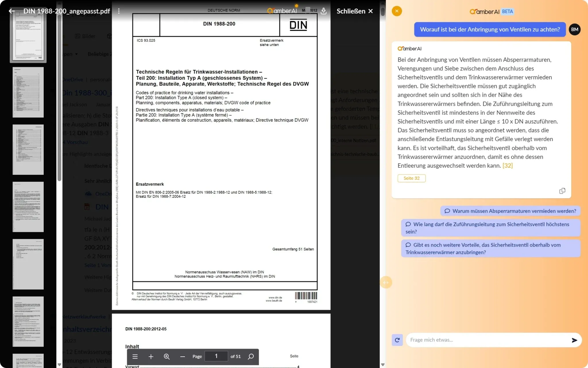Click the [32] citation link in the answer
Image resolution: width=588 pixels, height=368 pixels.
point(507,166)
